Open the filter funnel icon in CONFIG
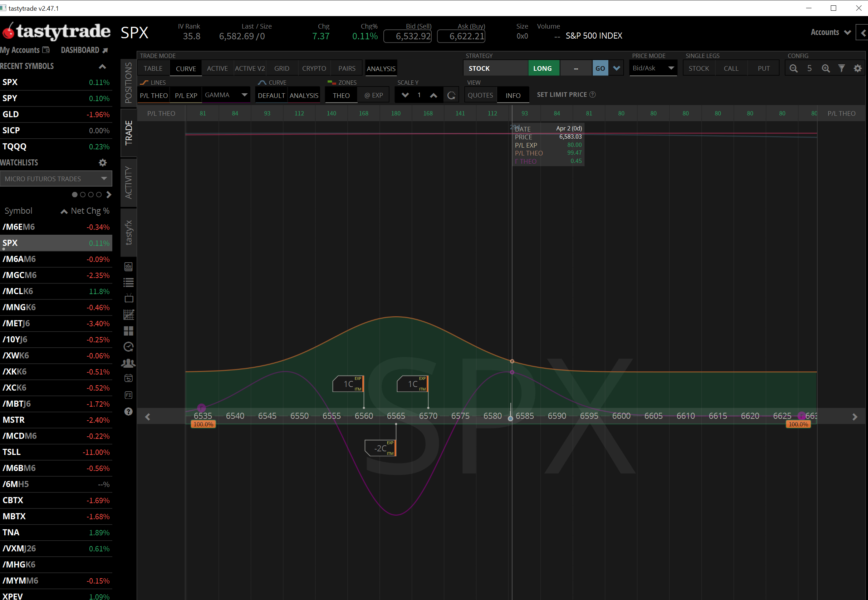Screen dimensions: 868x600 click(x=842, y=68)
